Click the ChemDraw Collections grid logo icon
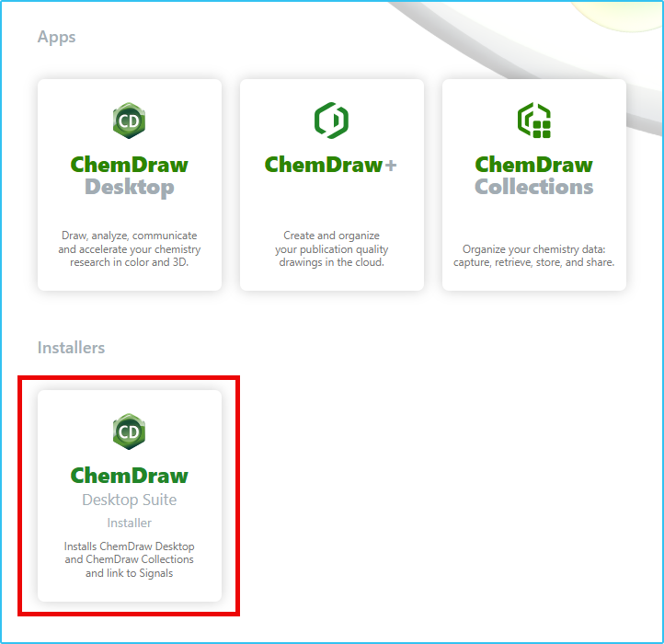The image size is (664, 644). point(533,121)
